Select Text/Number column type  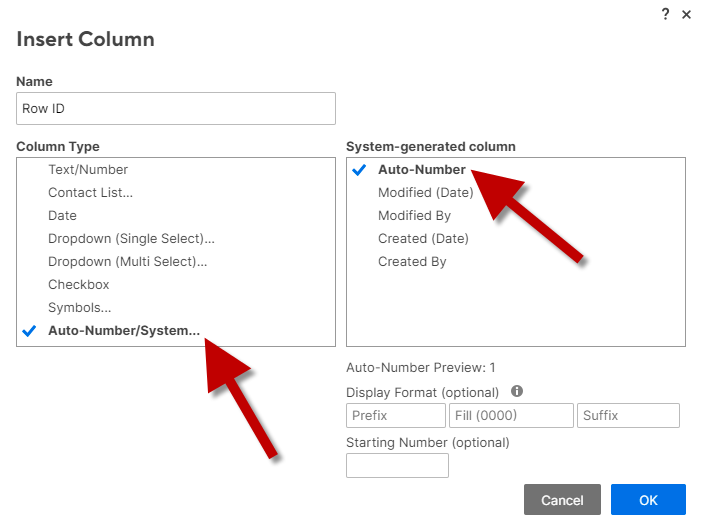coord(88,170)
